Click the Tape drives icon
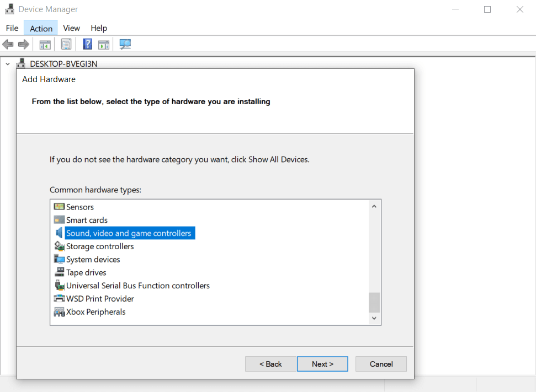The image size is (536, 392). click(x=59, y=272)
